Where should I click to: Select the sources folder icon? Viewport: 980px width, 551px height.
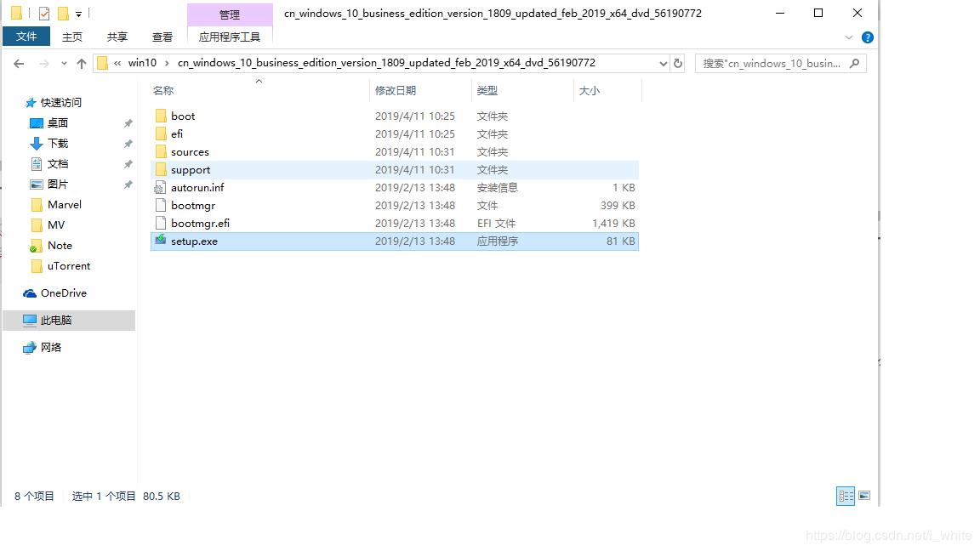tap(161, 152)
